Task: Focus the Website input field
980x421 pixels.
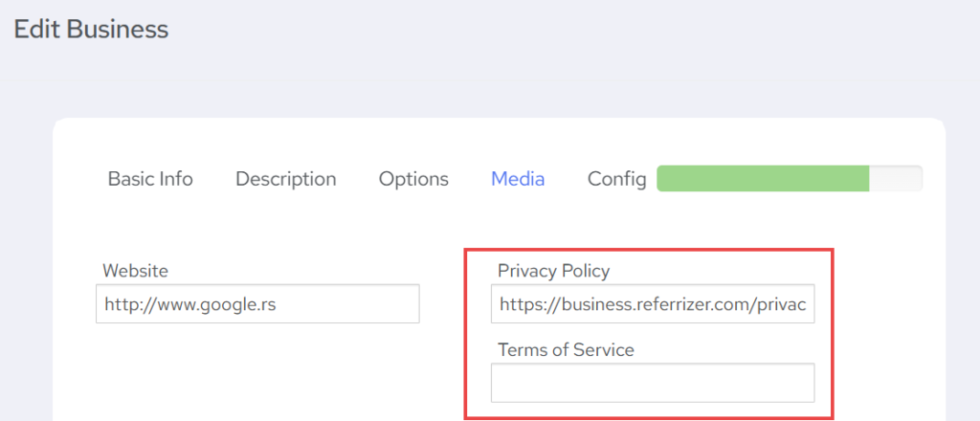Action: coord(257,304)
